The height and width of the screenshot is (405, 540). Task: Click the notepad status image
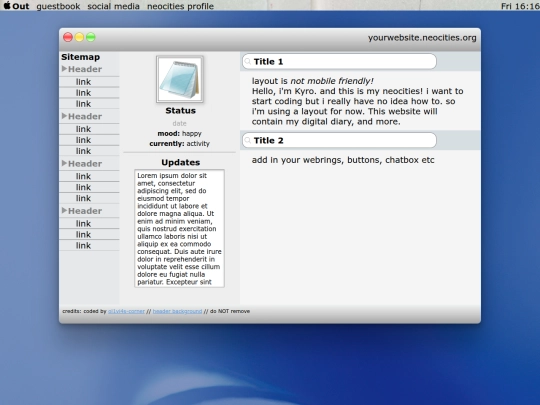click(x=180, y=80)
